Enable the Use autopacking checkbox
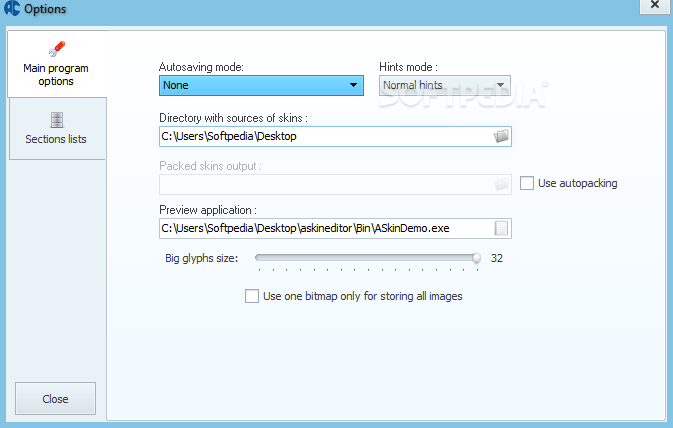This screenshot has height=428, width=673. pyautogui.click(x=527, y=183)
